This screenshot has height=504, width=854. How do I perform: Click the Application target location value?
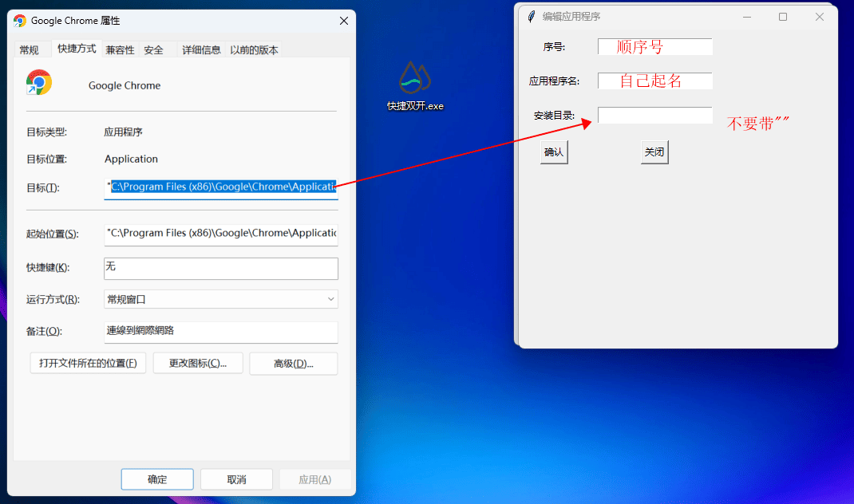(x=131, y=159)
